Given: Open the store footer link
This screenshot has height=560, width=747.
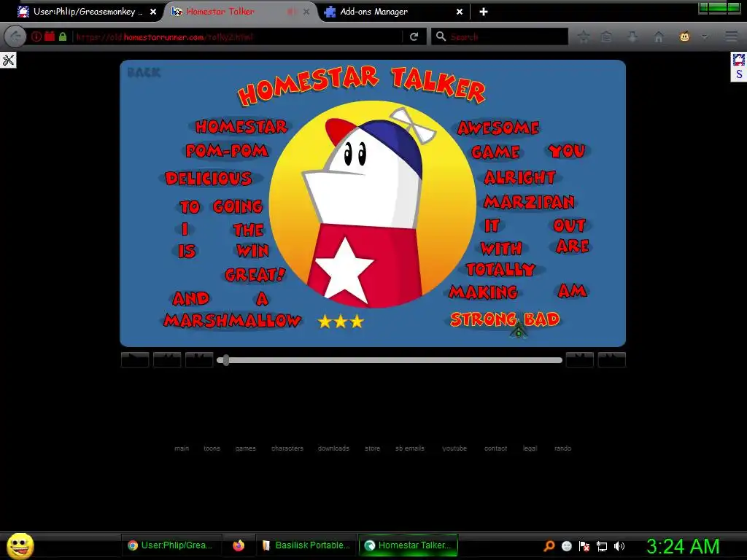Looking at the screenshot, I should point(373,448).
